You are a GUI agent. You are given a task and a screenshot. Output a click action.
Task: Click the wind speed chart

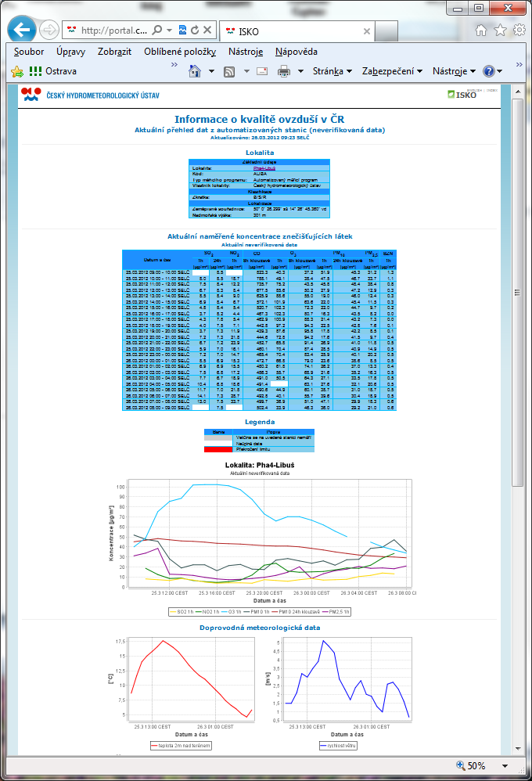click(x=339, y=693)
